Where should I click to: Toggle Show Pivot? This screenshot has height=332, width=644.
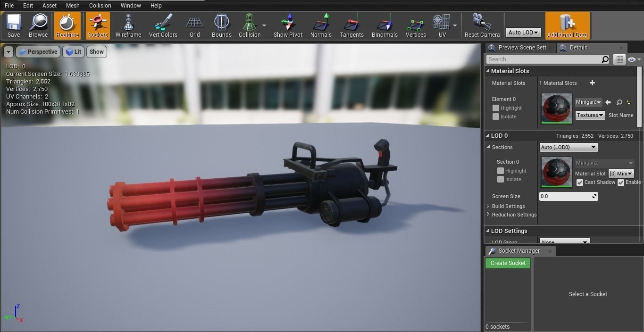288,25
